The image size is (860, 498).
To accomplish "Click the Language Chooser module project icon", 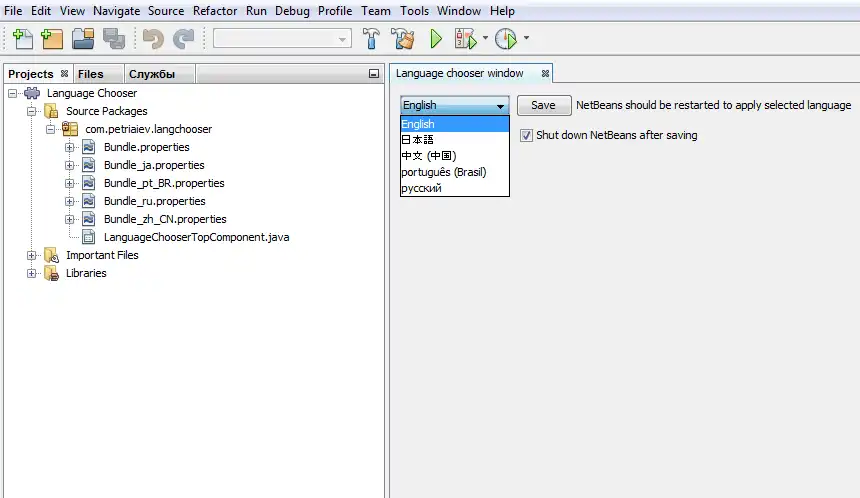I will point(32,93).
